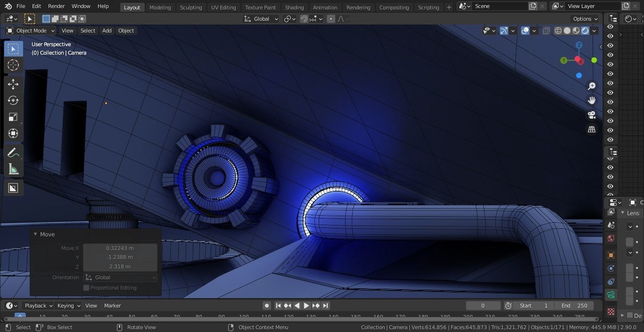Switch to the Shading workspace tab
Image resolution: width=644 pixels, height=332 pixels.
(x=294, y=7)
